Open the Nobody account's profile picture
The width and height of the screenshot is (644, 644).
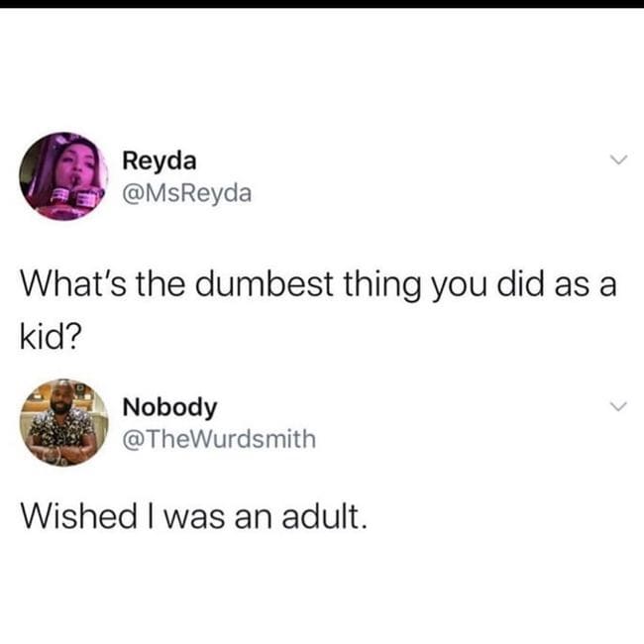tap(63, 422)
